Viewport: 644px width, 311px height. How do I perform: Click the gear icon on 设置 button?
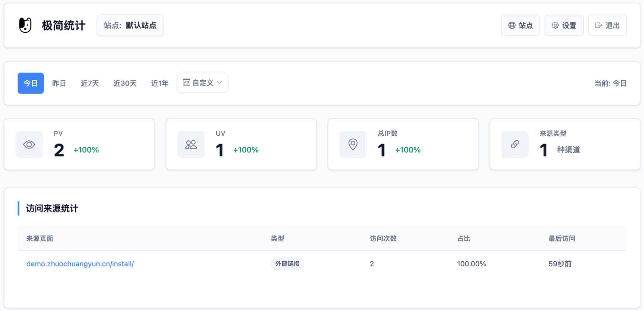coord(555,25)
